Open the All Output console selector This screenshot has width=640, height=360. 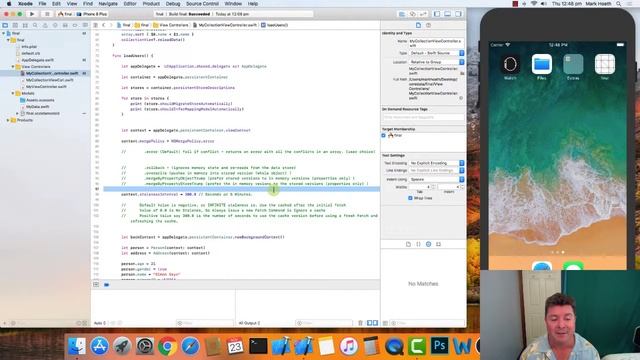pos(249,323)
